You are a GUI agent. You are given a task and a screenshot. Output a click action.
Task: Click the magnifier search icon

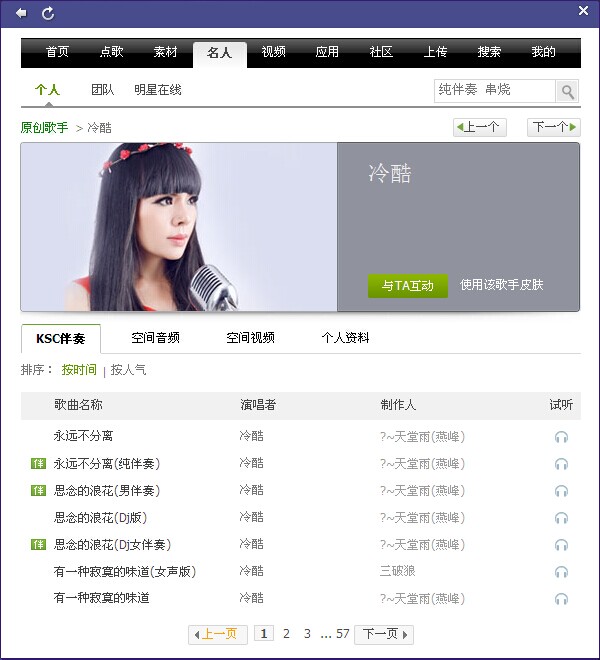[x=567, y=91]
